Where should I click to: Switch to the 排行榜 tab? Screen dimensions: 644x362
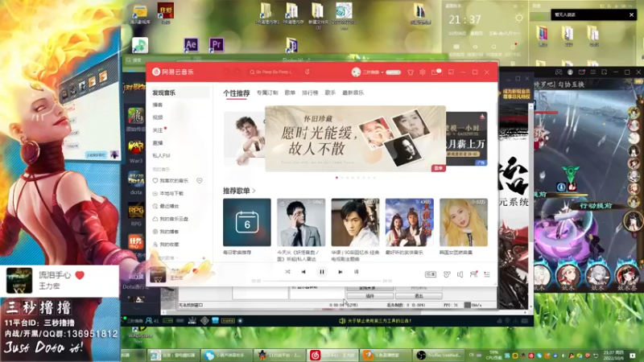(310, 93)
